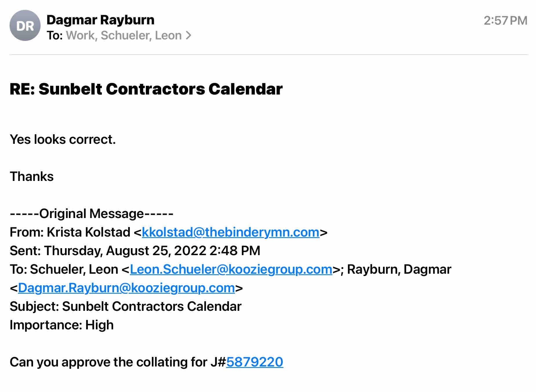Open the Dagmar.Rayburn@kooziegroup.com email link
Screen dimensions: 536x392
point(126,288)
